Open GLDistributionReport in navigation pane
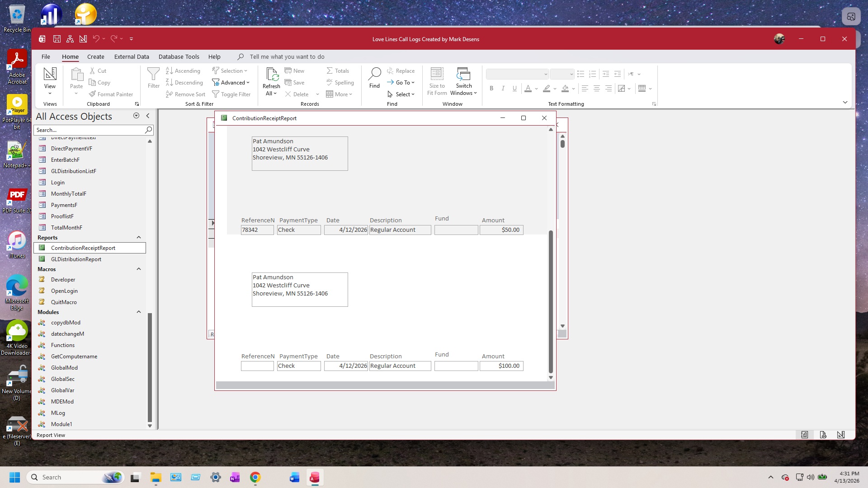868x488 pixels. click(76, 259)
